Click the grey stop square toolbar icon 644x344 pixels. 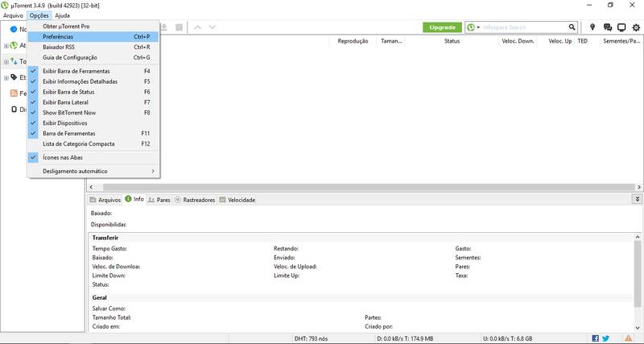179,27
